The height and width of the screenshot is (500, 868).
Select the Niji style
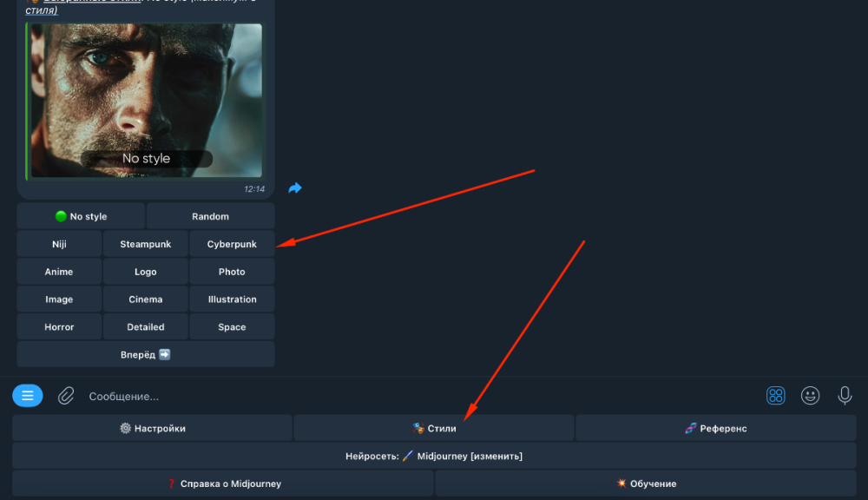click(x=59, y=244)
